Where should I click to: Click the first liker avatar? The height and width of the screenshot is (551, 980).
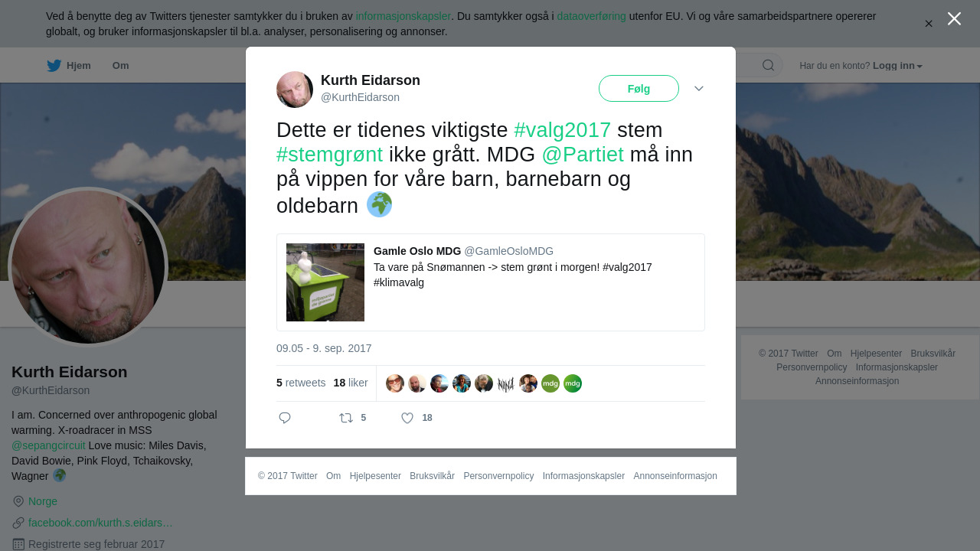tap(395, 383)
